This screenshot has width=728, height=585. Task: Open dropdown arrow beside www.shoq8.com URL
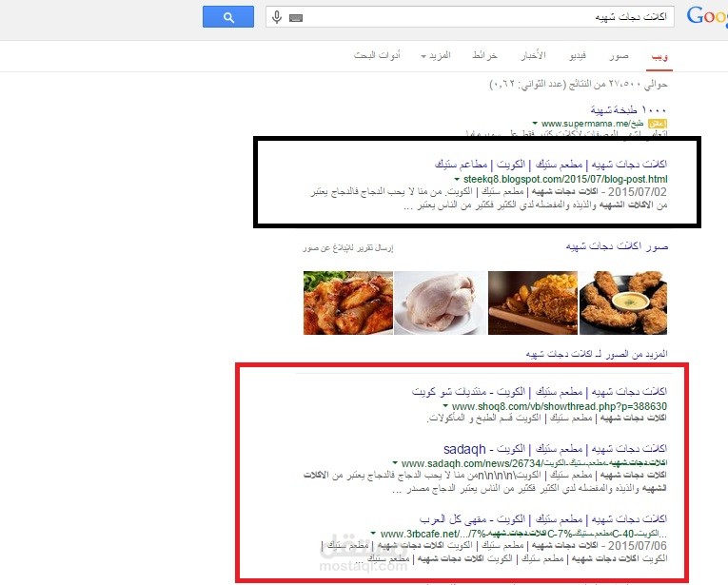pyautogui.click(x=445, y=406)
